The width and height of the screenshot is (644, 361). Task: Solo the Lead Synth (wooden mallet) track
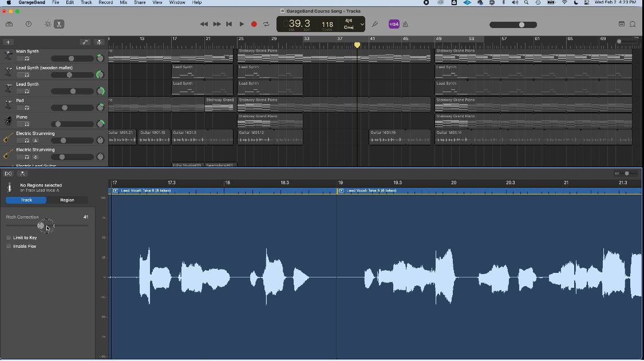pos(27,75)
